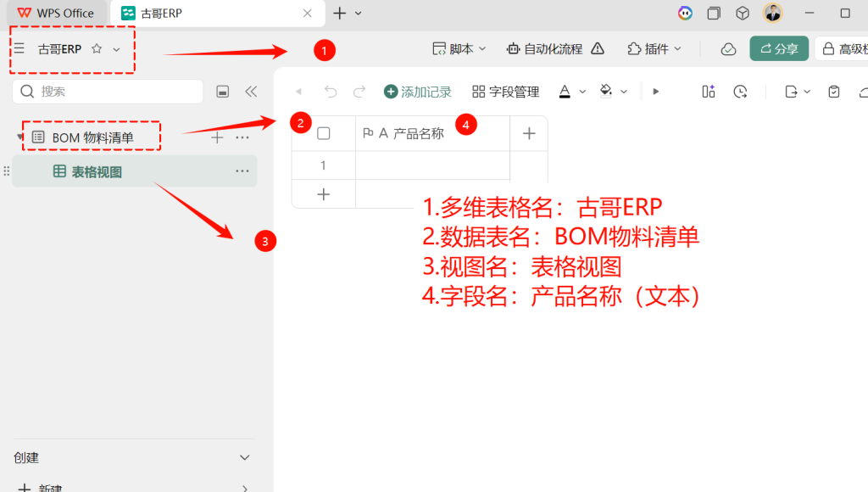
Task: Expand the 新建 submenu arrow
Action: 245,488
